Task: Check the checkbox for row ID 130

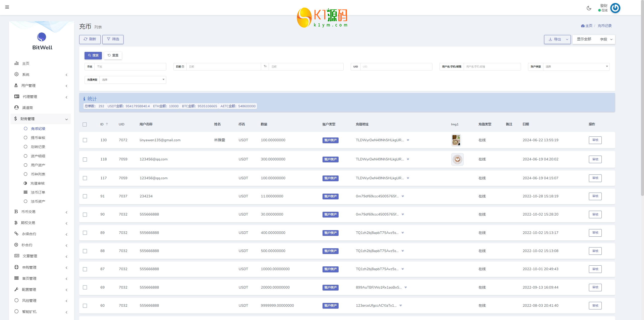Action: [x=85, y=140]
